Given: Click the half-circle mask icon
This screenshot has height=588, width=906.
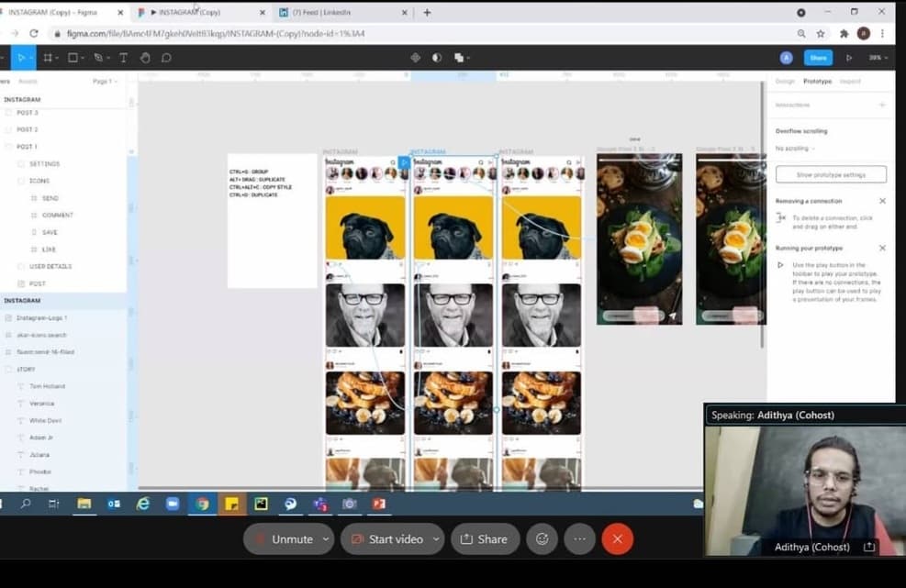Looking at the screenshot, I should pyautogui.click(x=437, y=58).
